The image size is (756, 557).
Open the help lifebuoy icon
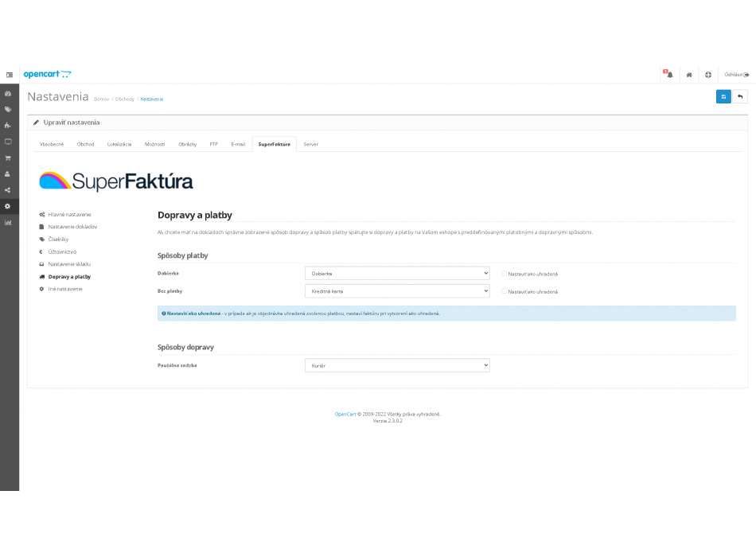click(707, 75)
